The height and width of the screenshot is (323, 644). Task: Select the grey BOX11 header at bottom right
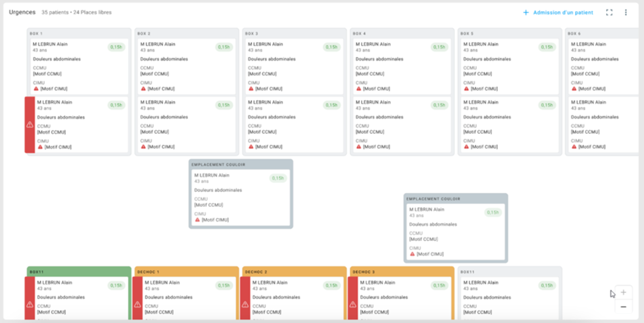pos(510,271)
